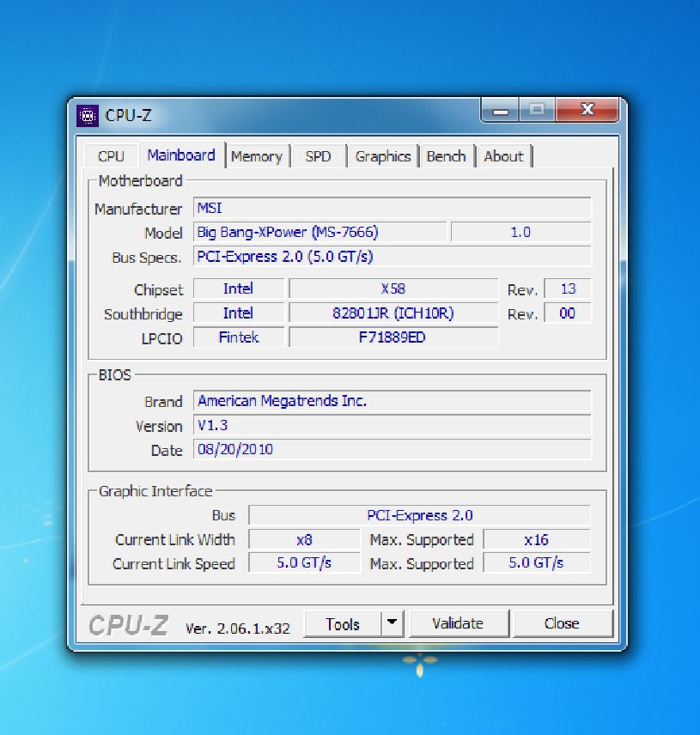Click the chipset revision value 13

tap(568, 289)
